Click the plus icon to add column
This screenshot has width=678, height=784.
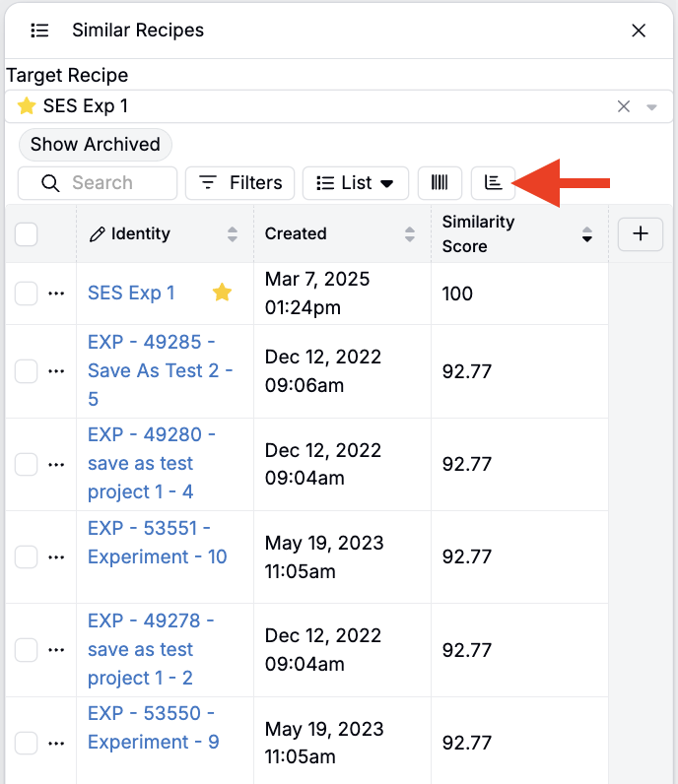(x=641, y=233)
